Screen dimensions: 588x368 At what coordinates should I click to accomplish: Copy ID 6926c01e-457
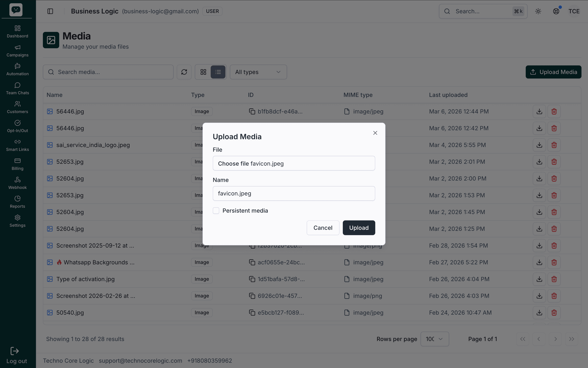(x=252, y=296)
